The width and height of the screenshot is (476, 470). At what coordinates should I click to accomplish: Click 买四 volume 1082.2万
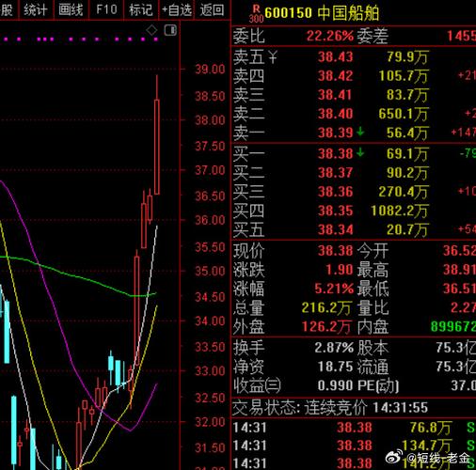click(400, 211)
